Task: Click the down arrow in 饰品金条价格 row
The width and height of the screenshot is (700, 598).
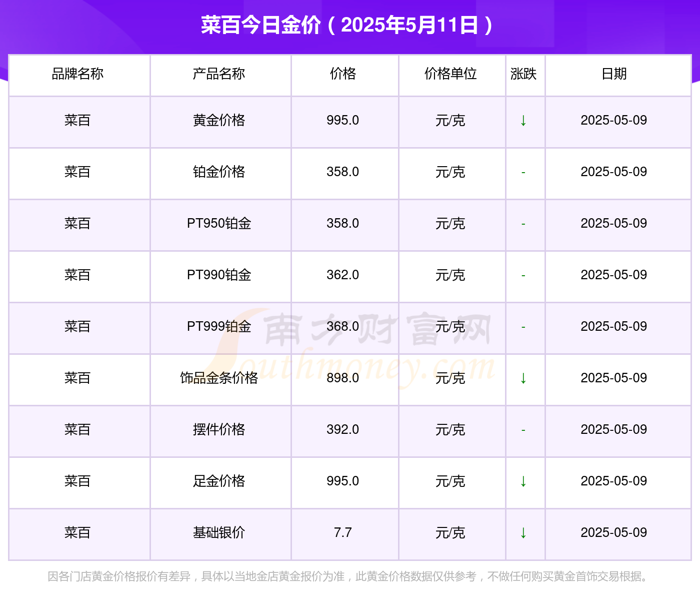Action: click(x=523, y=378)
